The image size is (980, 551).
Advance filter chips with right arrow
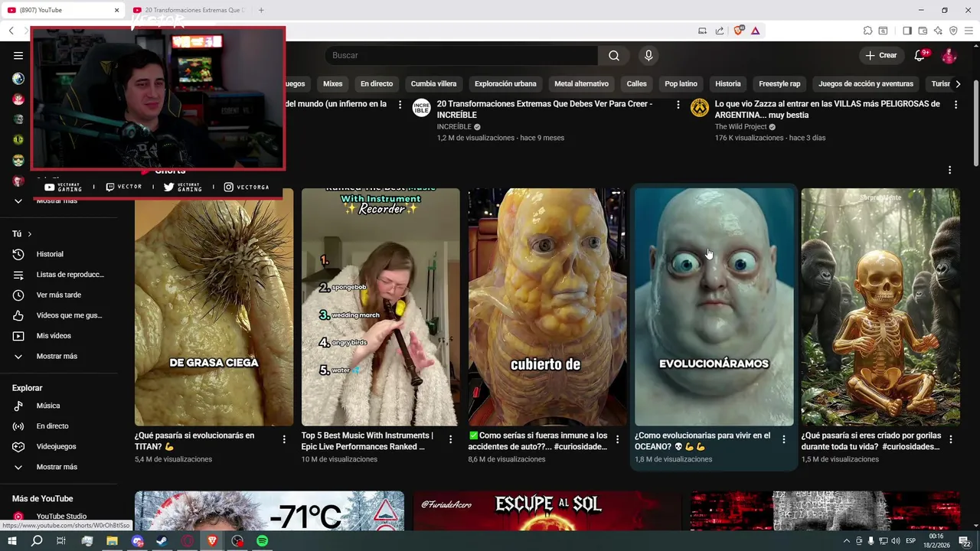(x=958, y=84)
